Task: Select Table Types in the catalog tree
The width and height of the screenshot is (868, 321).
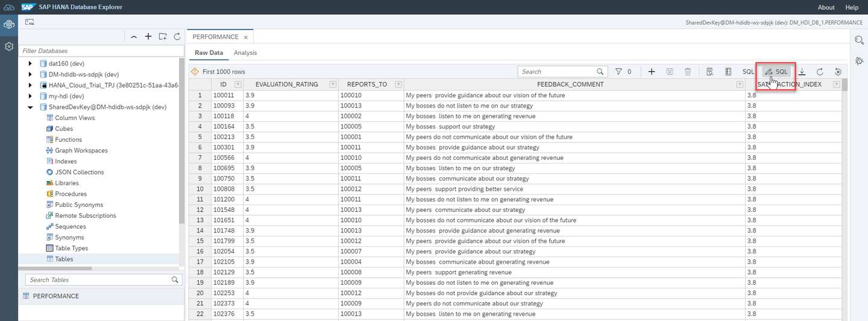Action: pos(71,248)
